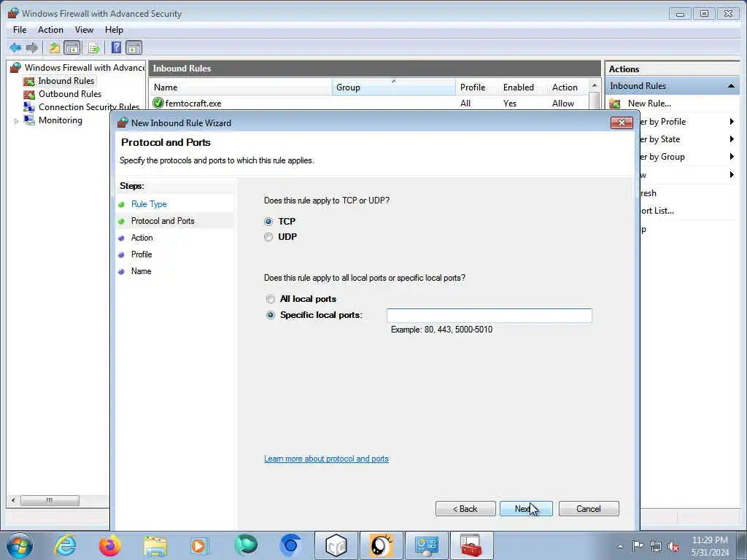Sort by the Group column header
747x560 pixels.
click(393, 87)
